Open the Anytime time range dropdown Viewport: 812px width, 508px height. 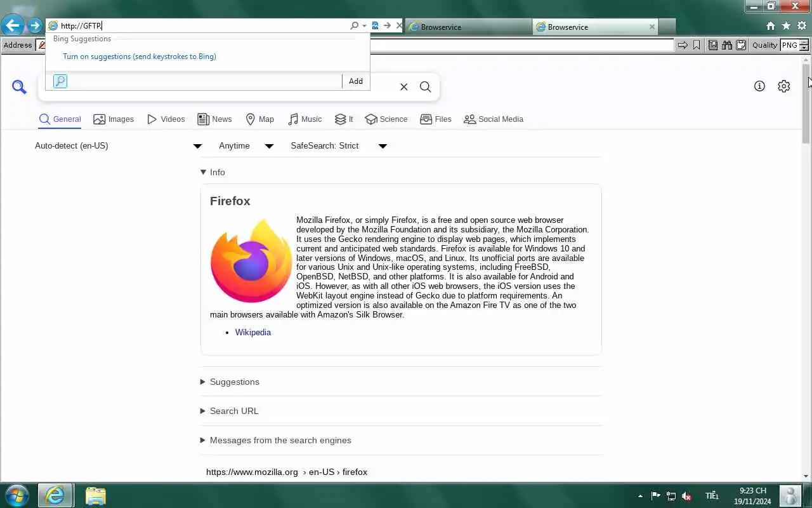coord(246,146)
